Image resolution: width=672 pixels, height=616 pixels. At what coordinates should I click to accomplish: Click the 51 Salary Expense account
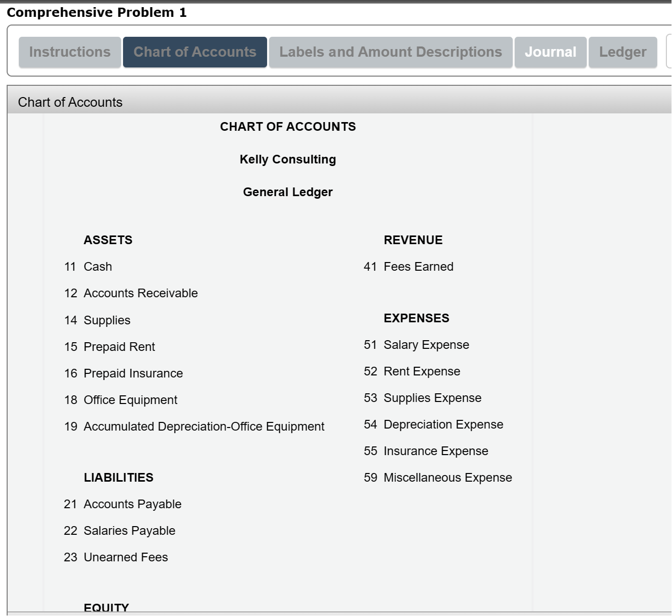[416, 345]
